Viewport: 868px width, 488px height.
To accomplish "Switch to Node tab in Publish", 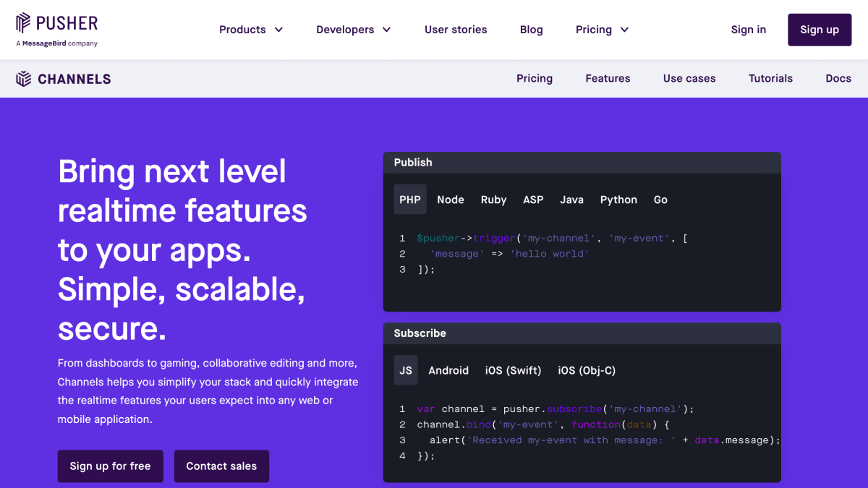I will pos(451,200).
